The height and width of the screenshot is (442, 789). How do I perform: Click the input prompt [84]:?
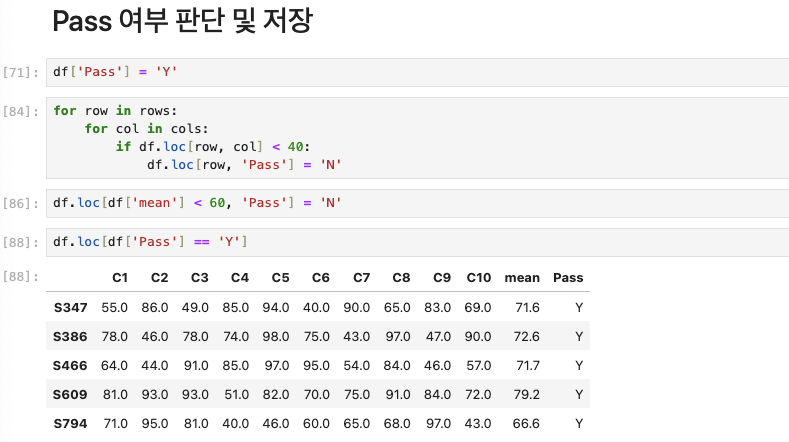21,111
